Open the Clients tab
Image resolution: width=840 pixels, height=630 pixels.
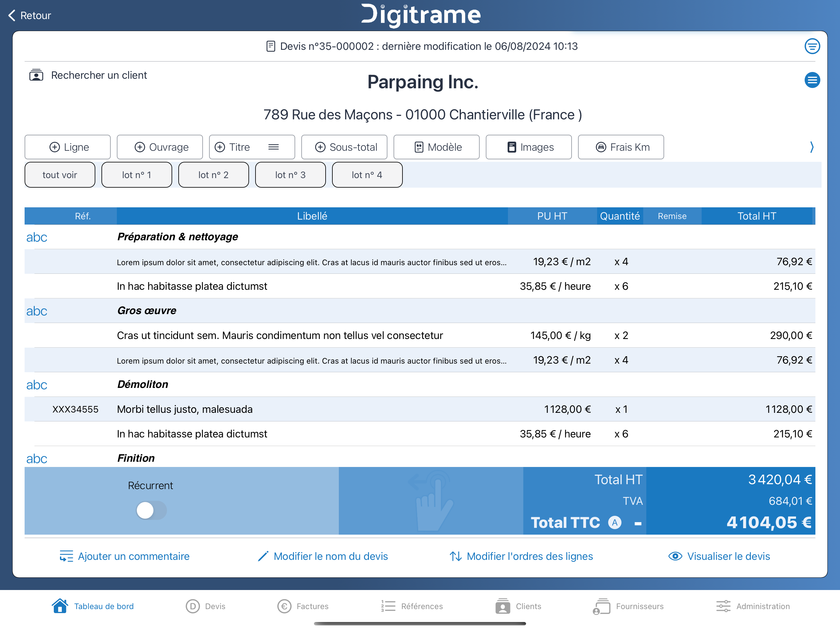click(518, 606)
